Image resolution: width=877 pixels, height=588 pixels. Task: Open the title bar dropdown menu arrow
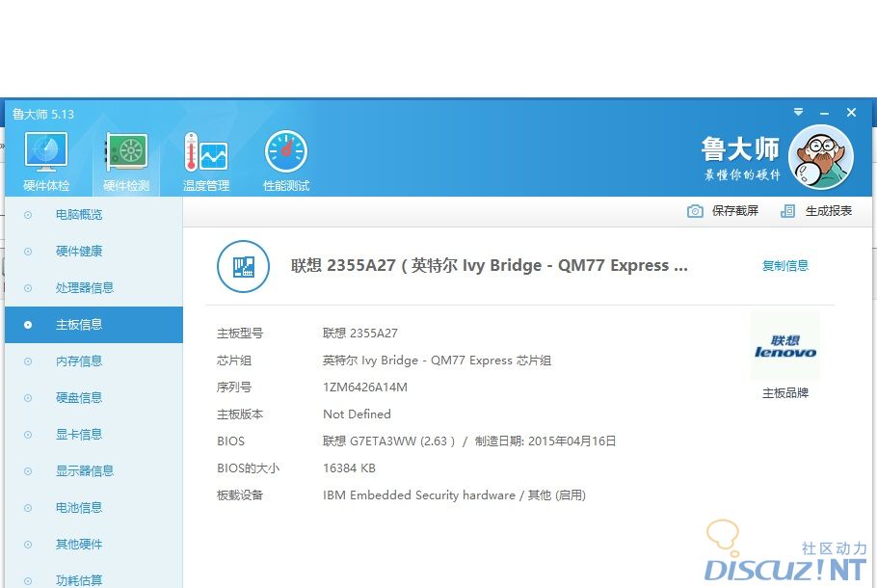(799, 113)
